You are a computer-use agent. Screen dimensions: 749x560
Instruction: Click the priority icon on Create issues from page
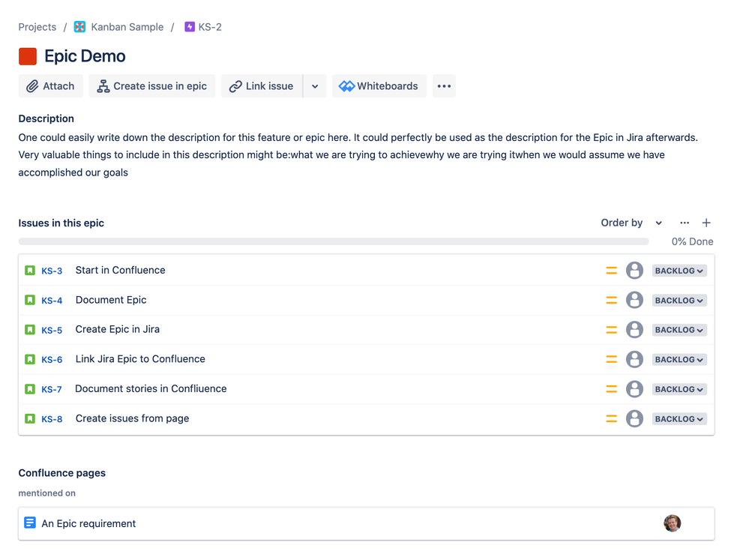(x=612, y=418)
